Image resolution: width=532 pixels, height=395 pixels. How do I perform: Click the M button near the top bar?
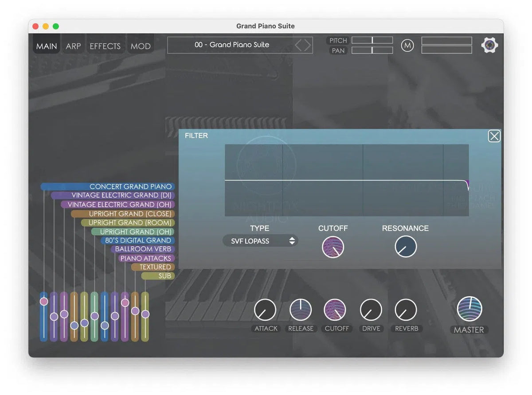point(407,45)
